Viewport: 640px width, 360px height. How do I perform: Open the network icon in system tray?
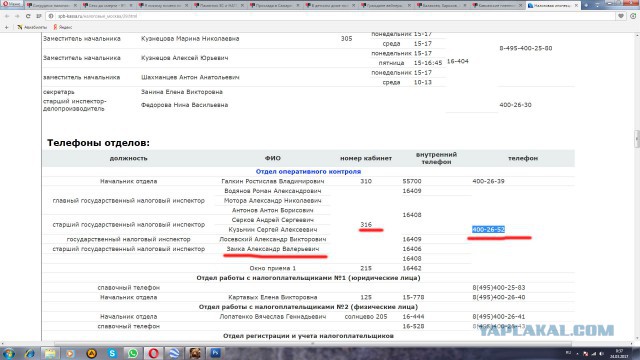pos(593,353)
